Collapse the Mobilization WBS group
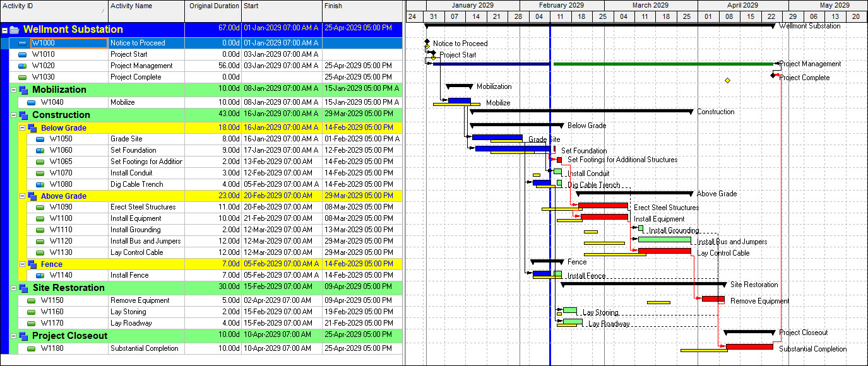 (13, 90)
